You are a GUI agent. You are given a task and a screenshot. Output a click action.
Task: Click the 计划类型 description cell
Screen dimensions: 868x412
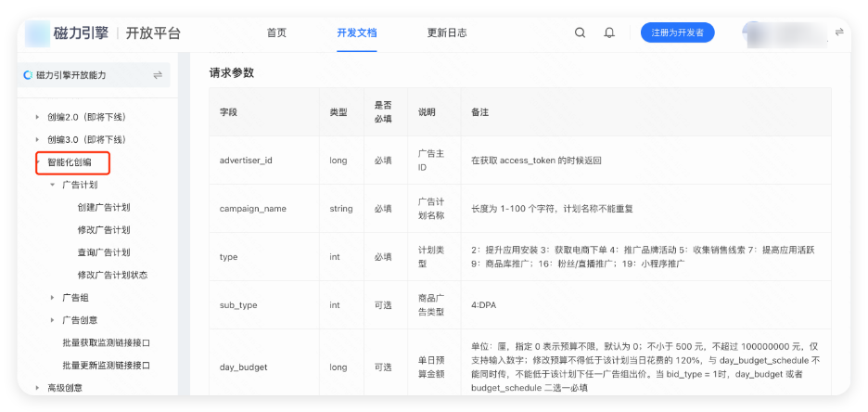tap(434, 257)
